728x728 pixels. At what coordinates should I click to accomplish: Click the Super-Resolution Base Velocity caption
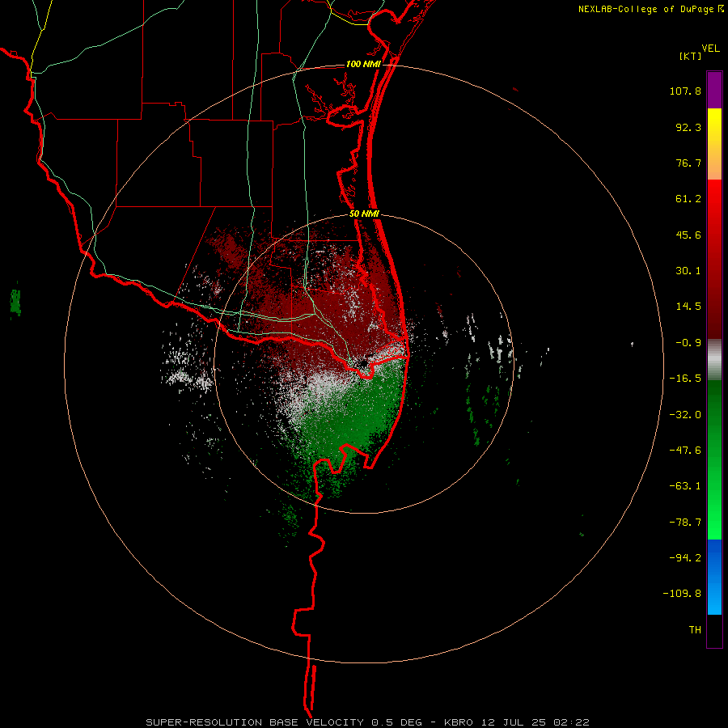click(x=368, y=722)
